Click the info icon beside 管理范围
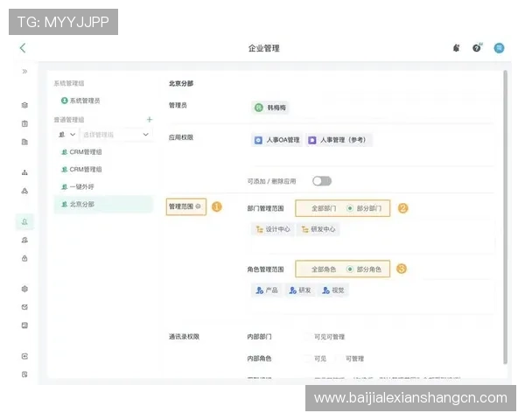 (199, 206)
